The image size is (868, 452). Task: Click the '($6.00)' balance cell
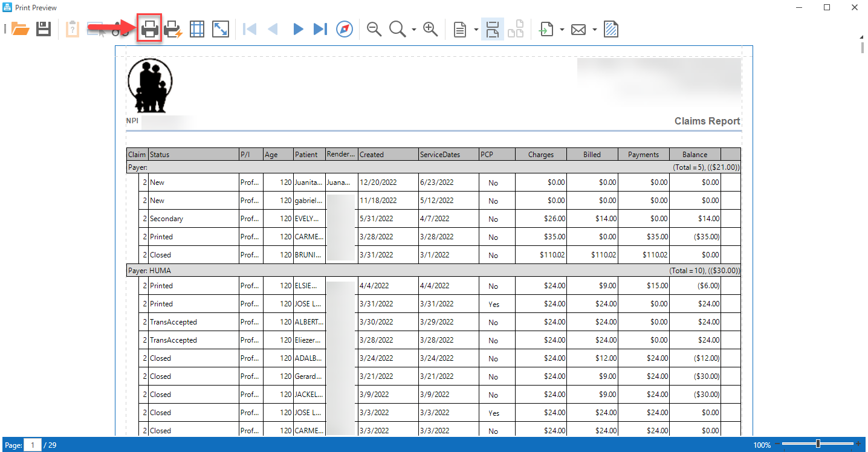click(695, 286)
